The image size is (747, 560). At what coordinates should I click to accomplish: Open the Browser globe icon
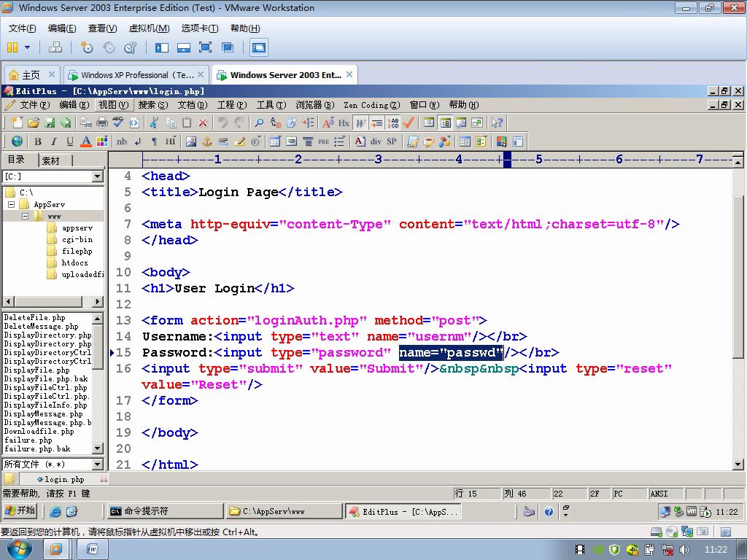(x=18, y=141)
